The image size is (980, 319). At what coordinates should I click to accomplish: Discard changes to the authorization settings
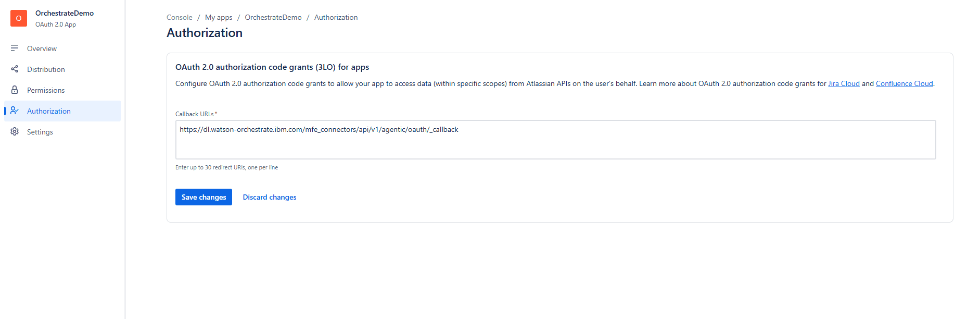click(270, 197)
